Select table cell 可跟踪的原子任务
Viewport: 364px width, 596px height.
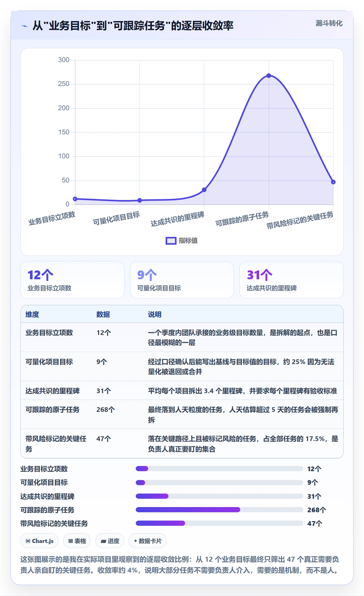coord(53,410)
